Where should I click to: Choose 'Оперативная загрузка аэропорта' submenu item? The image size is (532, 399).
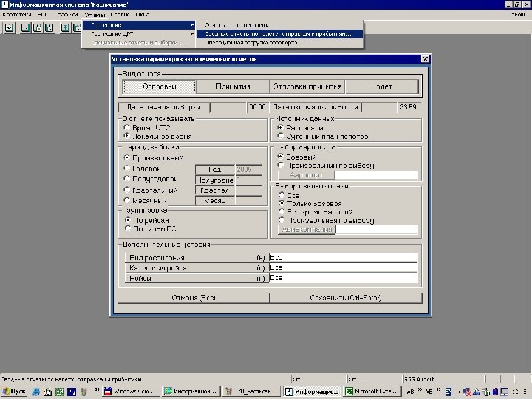(280, 43)
